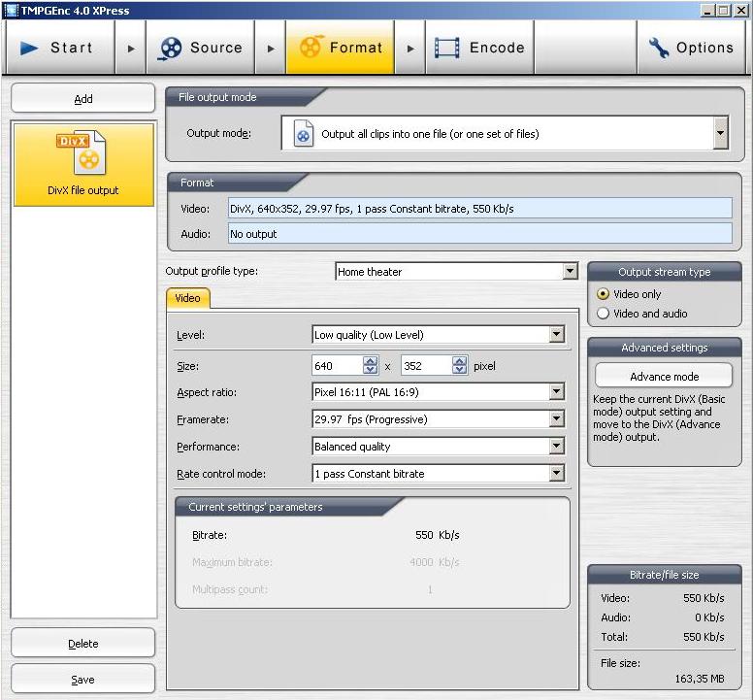
Task: Click the Add button
Action: pyautogui.click(x=83, y=98)
